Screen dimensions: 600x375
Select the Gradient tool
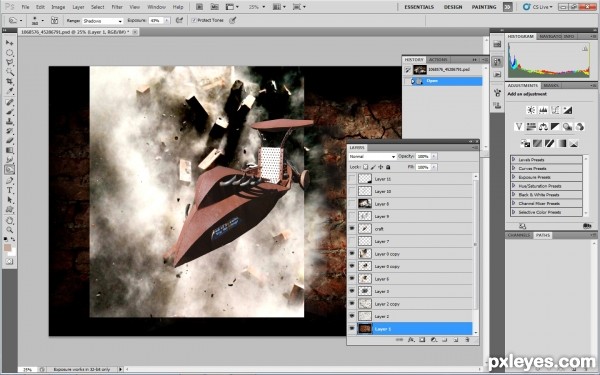(10, 150)
